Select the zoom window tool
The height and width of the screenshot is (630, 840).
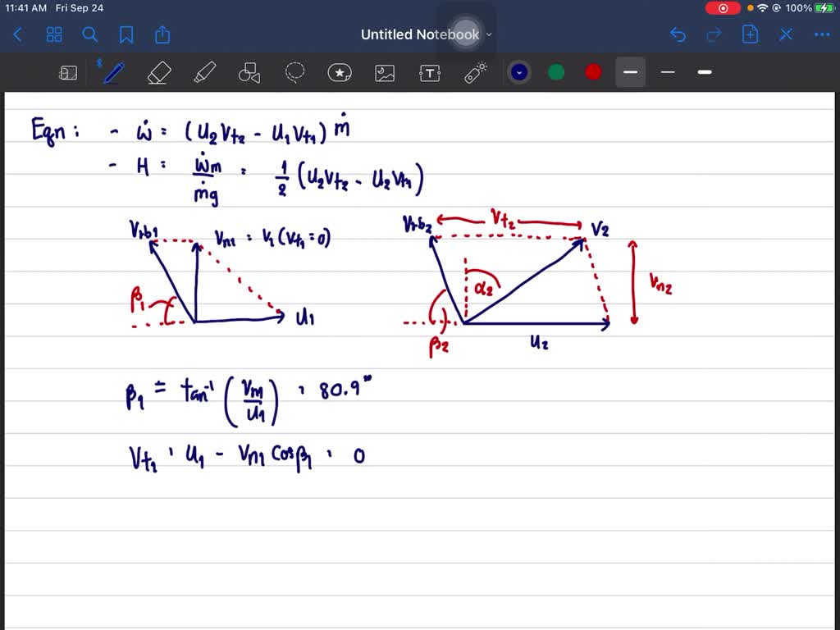click(68, 73)
